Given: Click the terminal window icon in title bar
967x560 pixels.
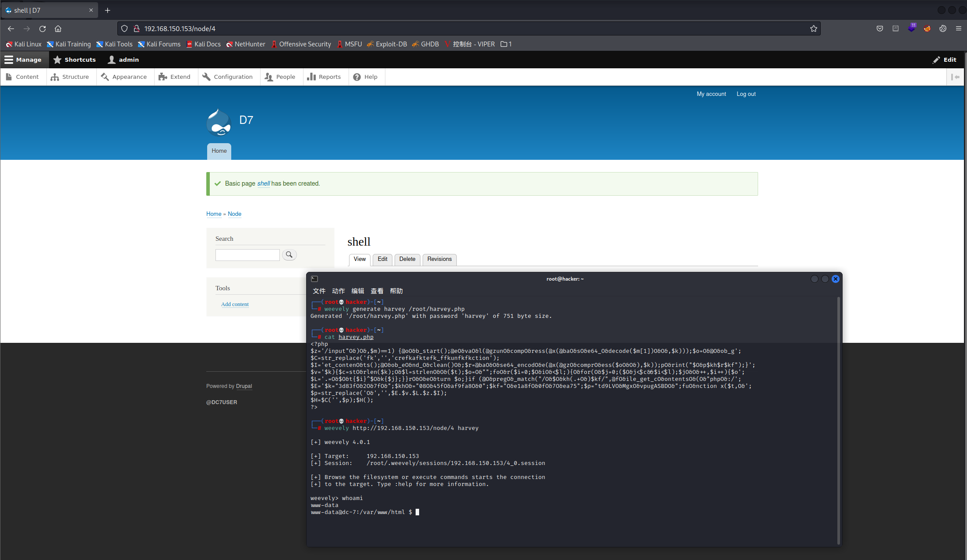Looking at the screenshot, I should point(314,279).
